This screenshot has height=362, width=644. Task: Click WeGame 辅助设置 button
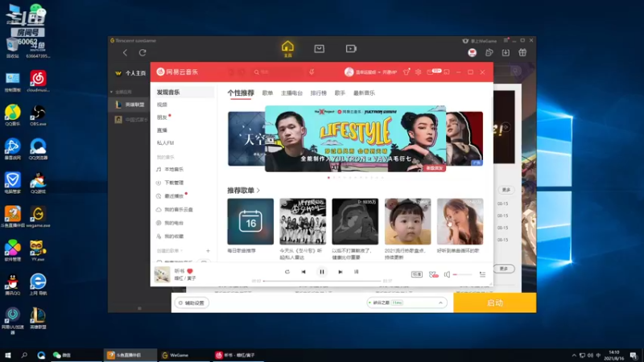pyautogui.click(x=192, y=303)
